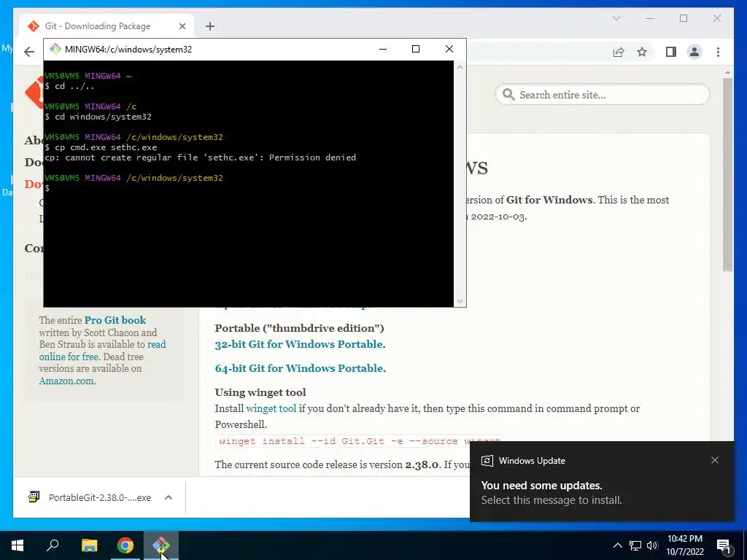Click 'cd windows/system32' terminal line
The width and height of the screenshot is (747, 560).
point(98,117)
